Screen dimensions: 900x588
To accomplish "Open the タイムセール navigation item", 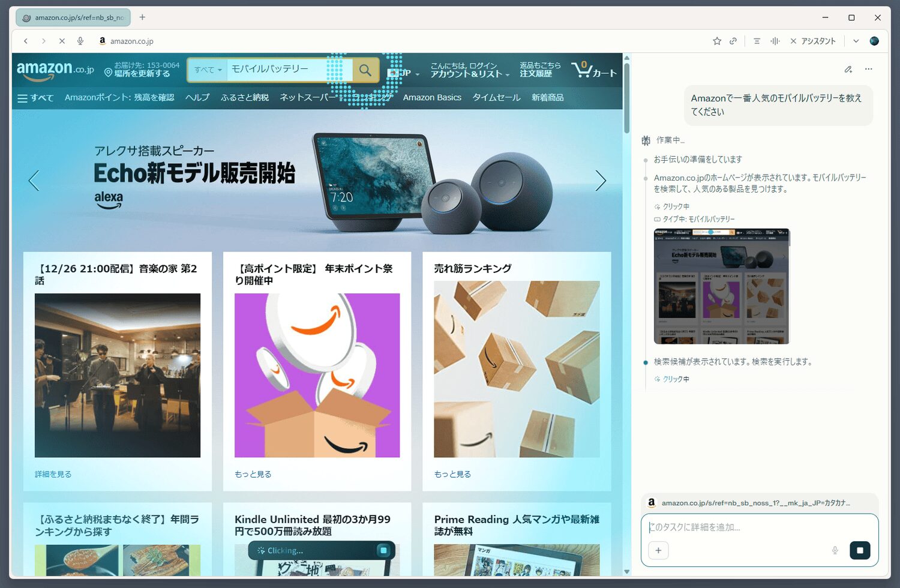I will [496, 98].
